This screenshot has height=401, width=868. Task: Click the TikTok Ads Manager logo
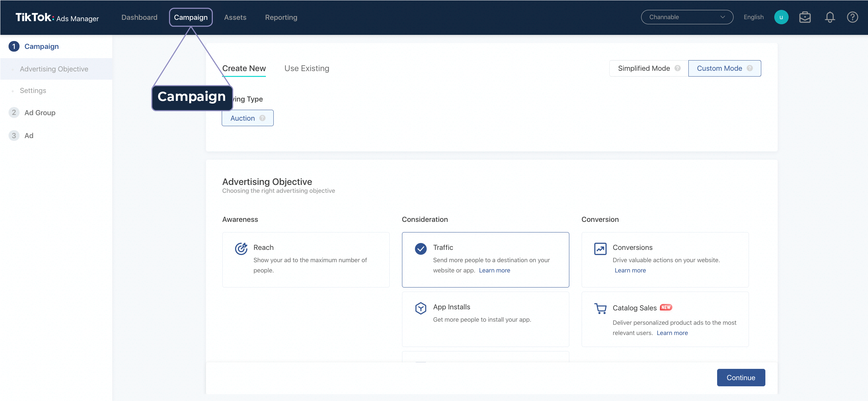click(57, 17)
